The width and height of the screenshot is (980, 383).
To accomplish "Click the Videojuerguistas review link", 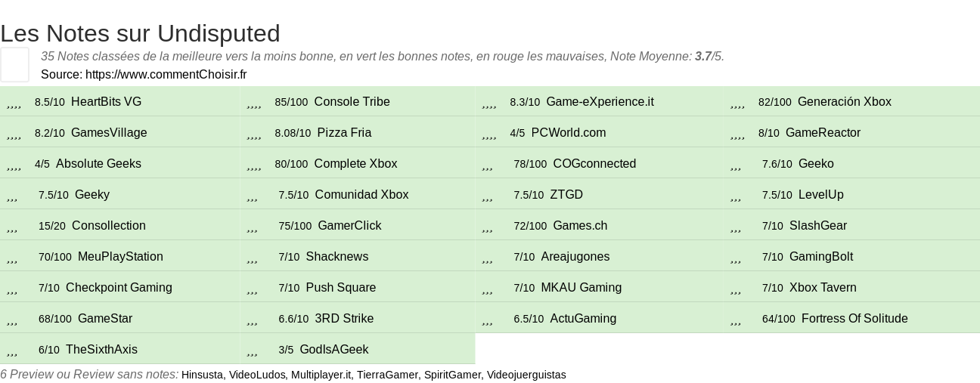I will pyautogui.click(x=526, y=375).
